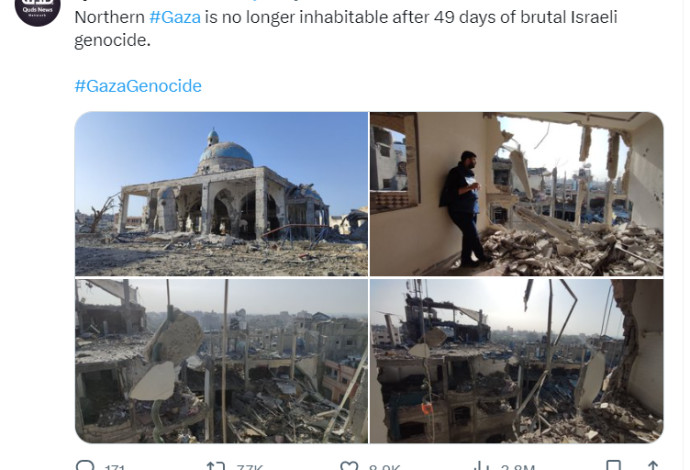Open the #GazaGenocide hashtag link
Viewport: 690px width, 470px height.
click(138, 86)
